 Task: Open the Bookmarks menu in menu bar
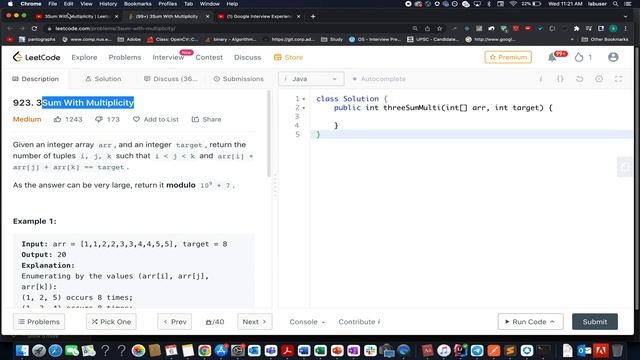(138, 4)
